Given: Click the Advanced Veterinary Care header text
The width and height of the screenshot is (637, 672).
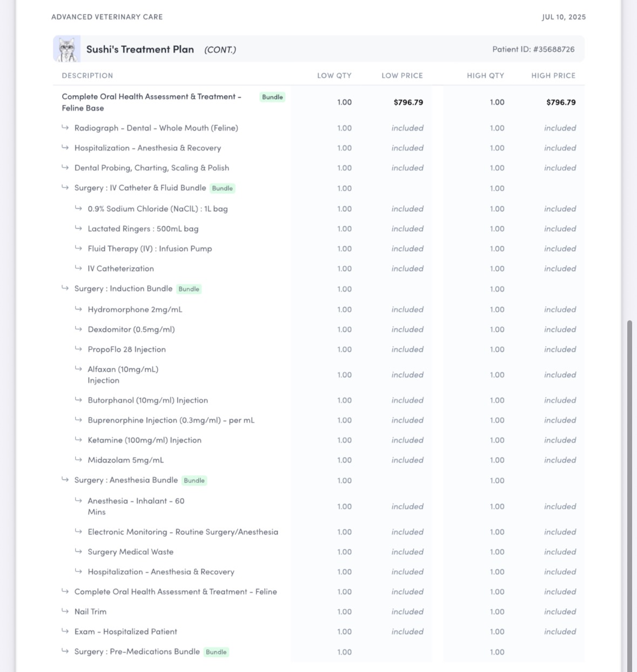Looking at the screenshot, I should tap(107, 17).
